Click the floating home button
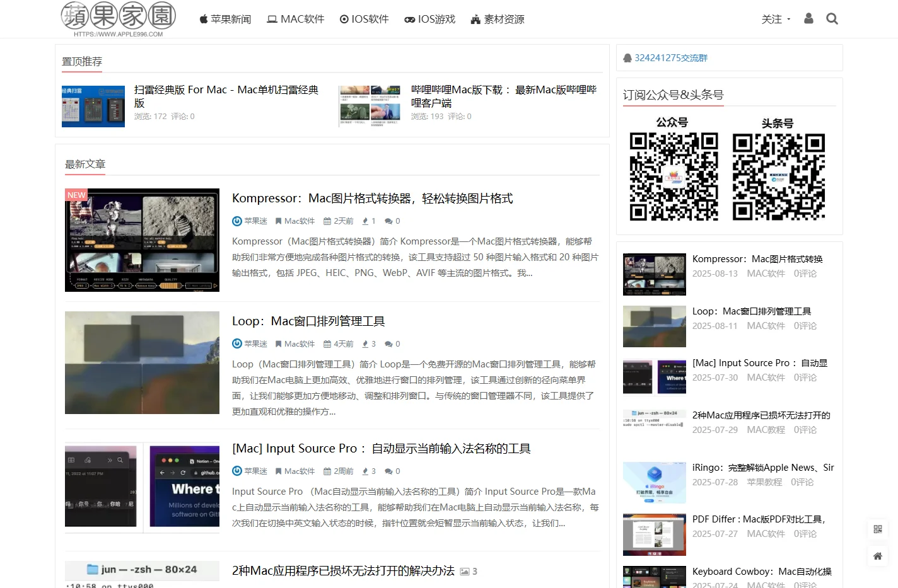The width and height of the screenshot is (898, 588). 877,556
